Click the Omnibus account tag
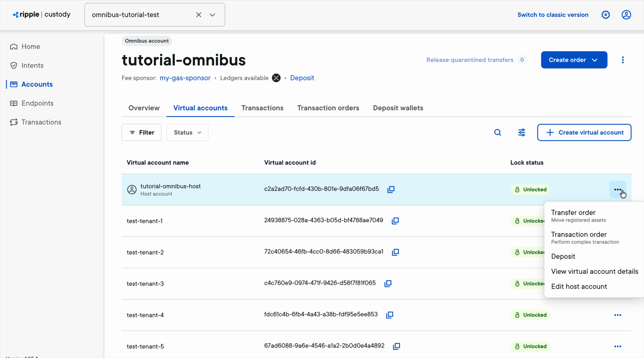 (147, 41)
